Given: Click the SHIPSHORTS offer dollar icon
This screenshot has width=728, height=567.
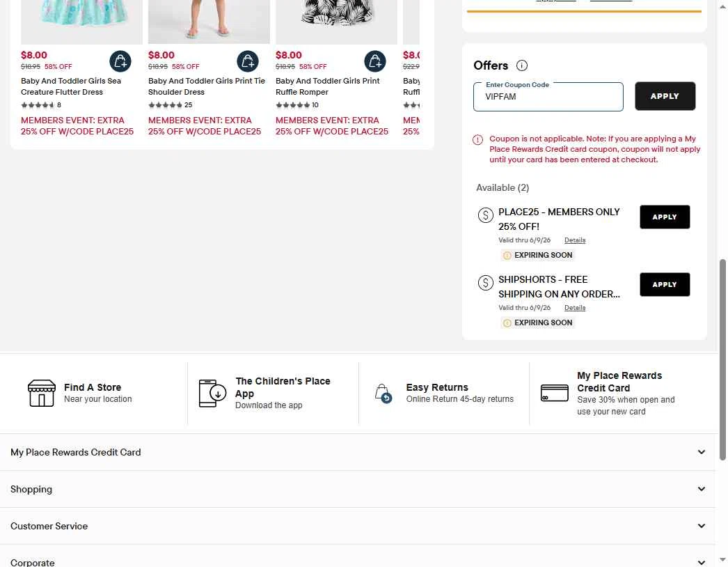Looking at the screenshot, I should [486, 283].
